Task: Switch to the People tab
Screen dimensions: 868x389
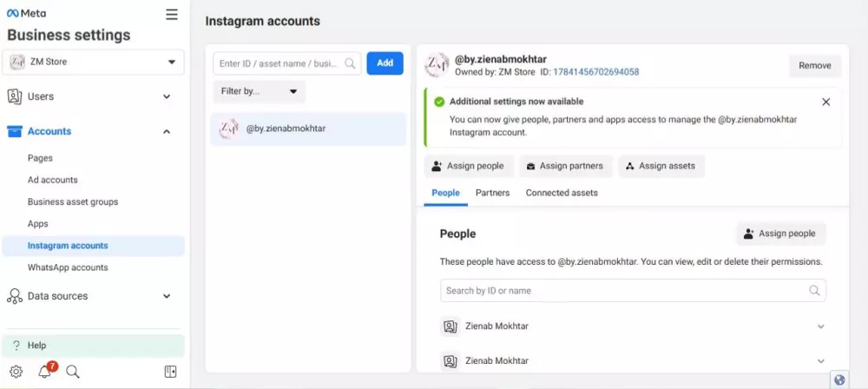Action: [445, 193]
